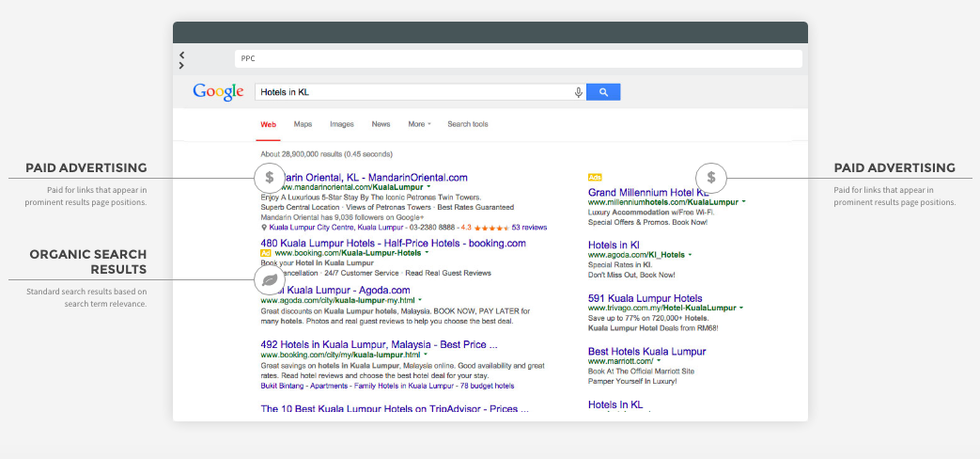Click the browser back arrow
980x459 pixels.
182,55
